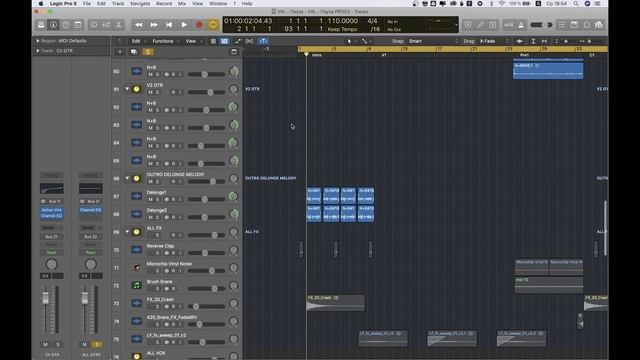Open the Mixer icon in control bar
Screen dimensions: 640x360
[106, 25]
